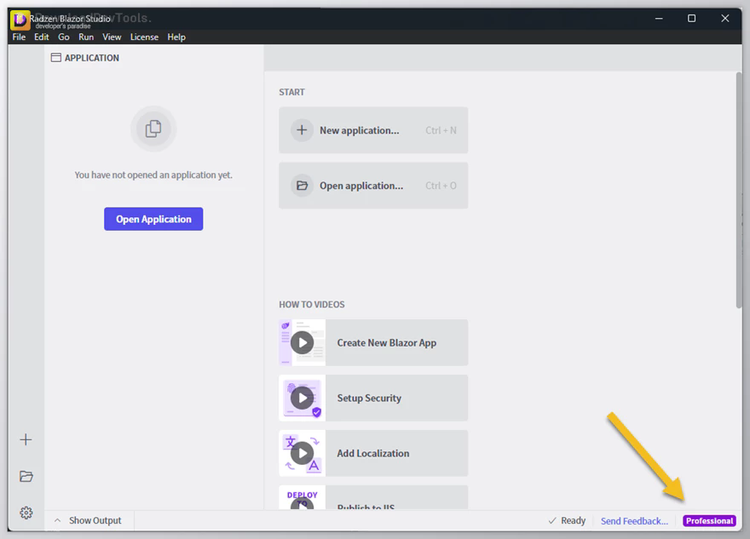Click the Professional license badge

pos(709,521)
